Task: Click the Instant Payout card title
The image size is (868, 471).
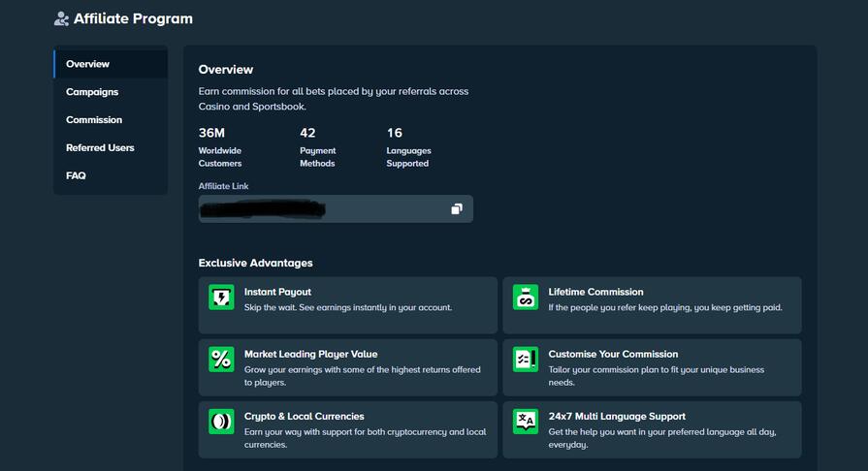Action: pos(277,292)
